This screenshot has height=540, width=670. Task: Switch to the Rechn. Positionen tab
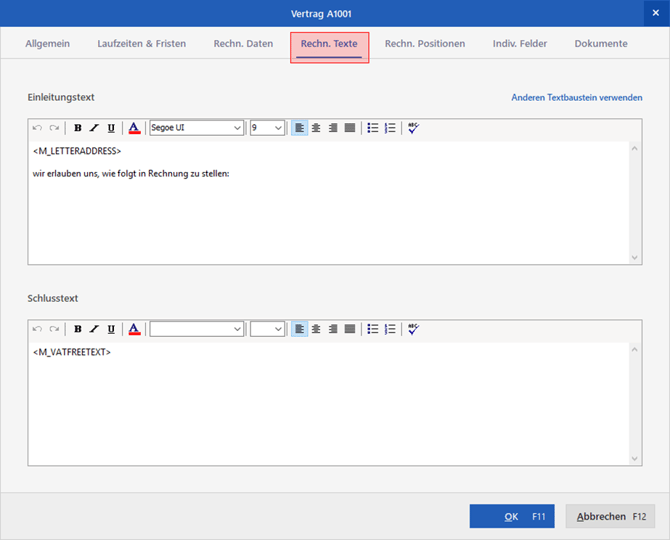424,44
